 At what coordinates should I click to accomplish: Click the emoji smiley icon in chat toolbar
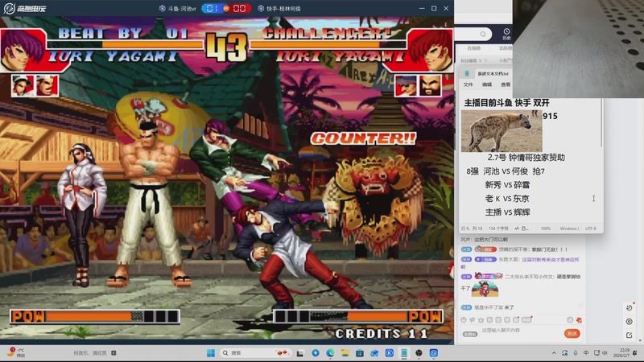464,319
